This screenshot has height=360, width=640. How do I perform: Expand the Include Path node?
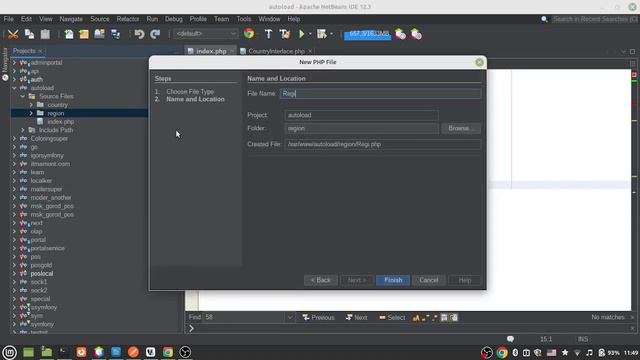click(x=22, y=130)
